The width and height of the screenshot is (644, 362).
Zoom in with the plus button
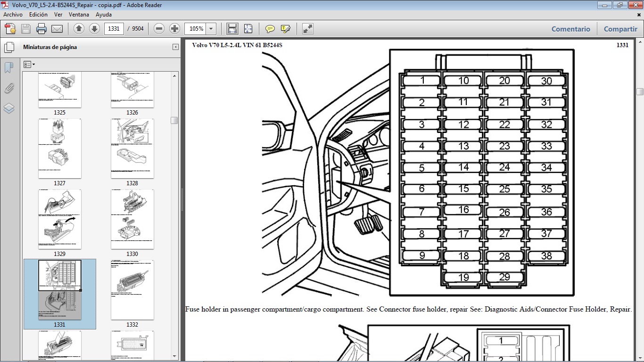[174, 29]
